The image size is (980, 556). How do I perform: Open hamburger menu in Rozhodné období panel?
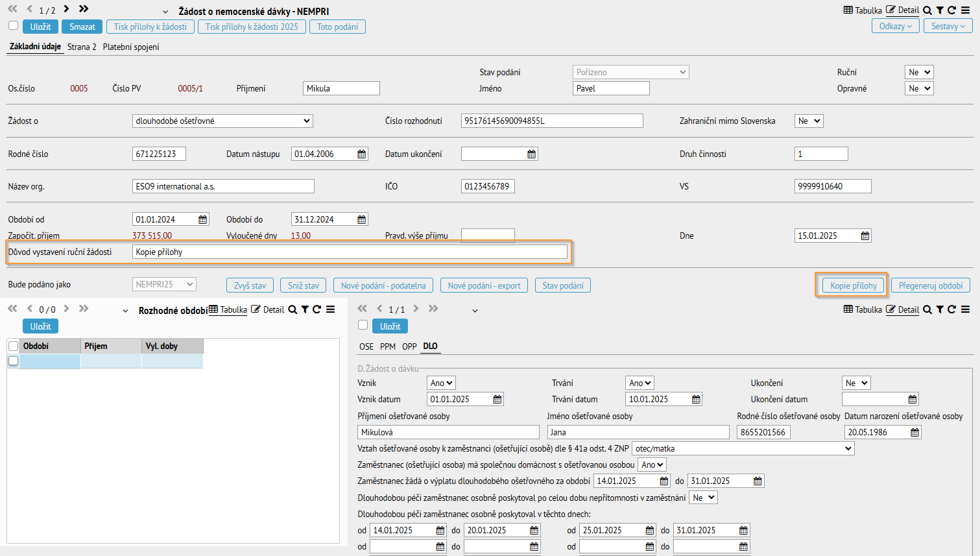[330, 309]
